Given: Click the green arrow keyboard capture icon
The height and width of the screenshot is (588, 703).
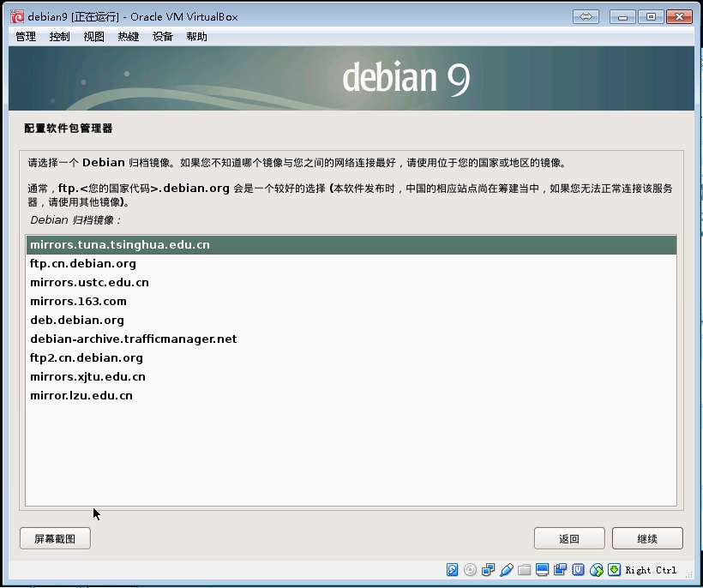Looking at the screenshot, I should pyautogui.click(x=614, y=570).
